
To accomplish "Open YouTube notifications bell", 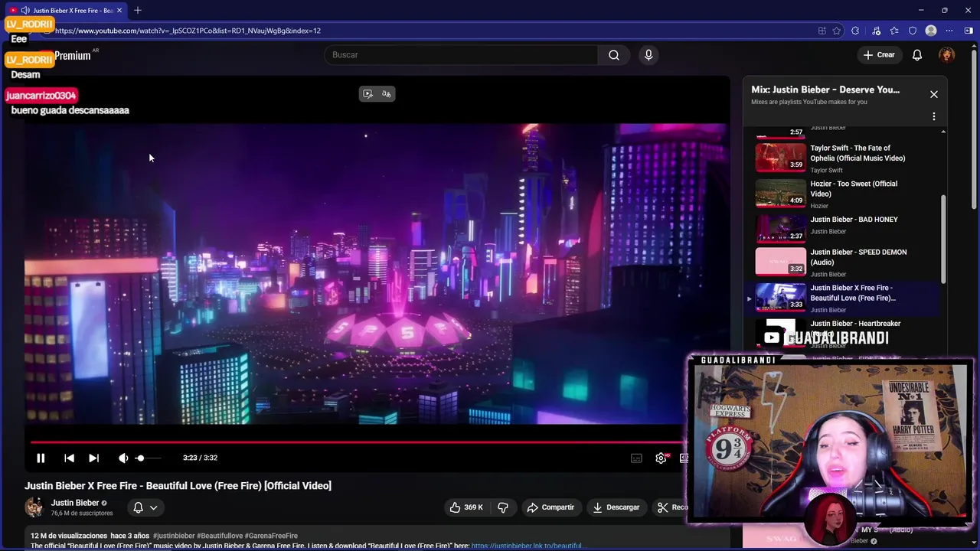I will click(x=917, y=55).
